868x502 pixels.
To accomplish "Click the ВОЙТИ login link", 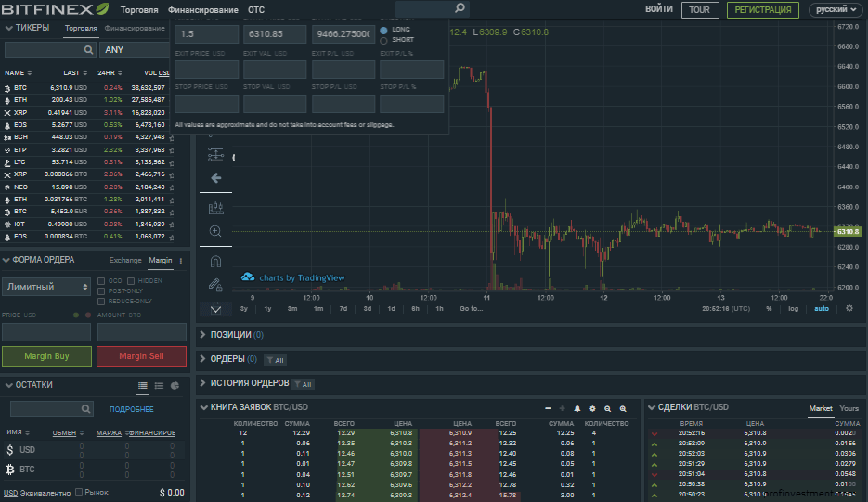I will 659,9.
